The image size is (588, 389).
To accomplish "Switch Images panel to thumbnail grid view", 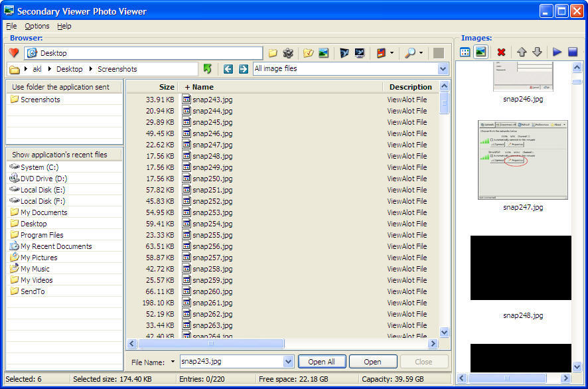I will point(465,52).
